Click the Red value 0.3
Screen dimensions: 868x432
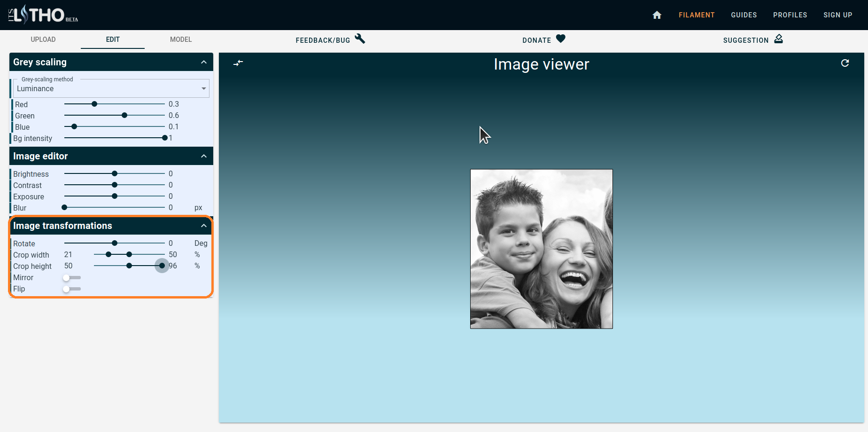pyautogui.click(x=174, y=104)
